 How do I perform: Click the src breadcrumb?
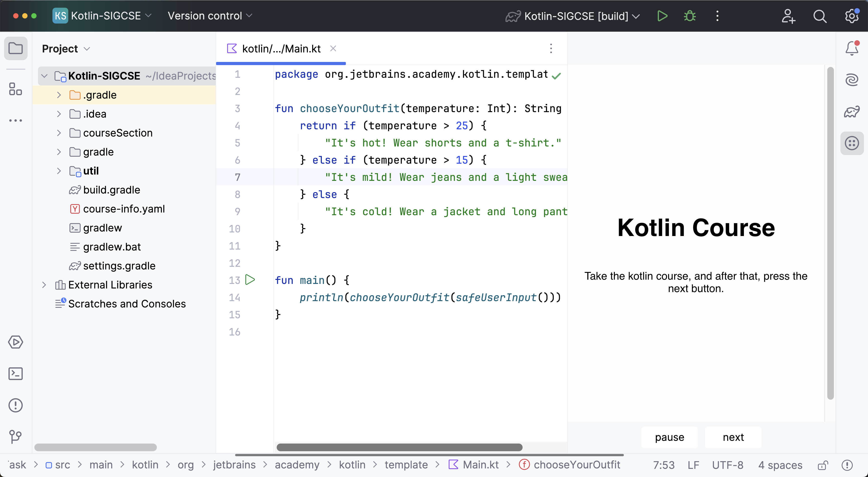[x=58, y=465]
